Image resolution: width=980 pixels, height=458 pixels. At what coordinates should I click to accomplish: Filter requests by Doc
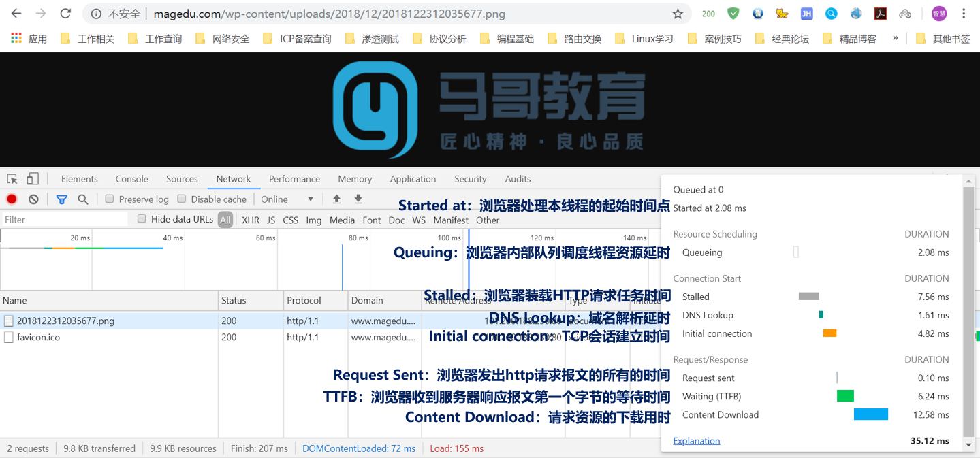click(397, 220)
